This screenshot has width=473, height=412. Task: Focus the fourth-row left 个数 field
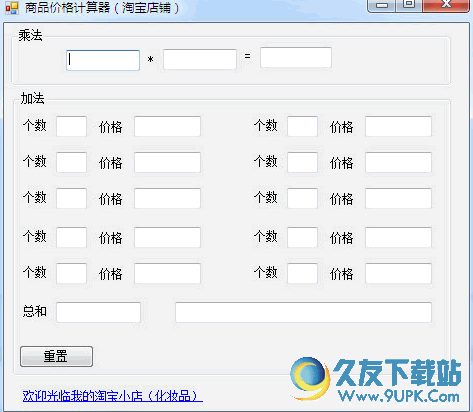(72, 237)
